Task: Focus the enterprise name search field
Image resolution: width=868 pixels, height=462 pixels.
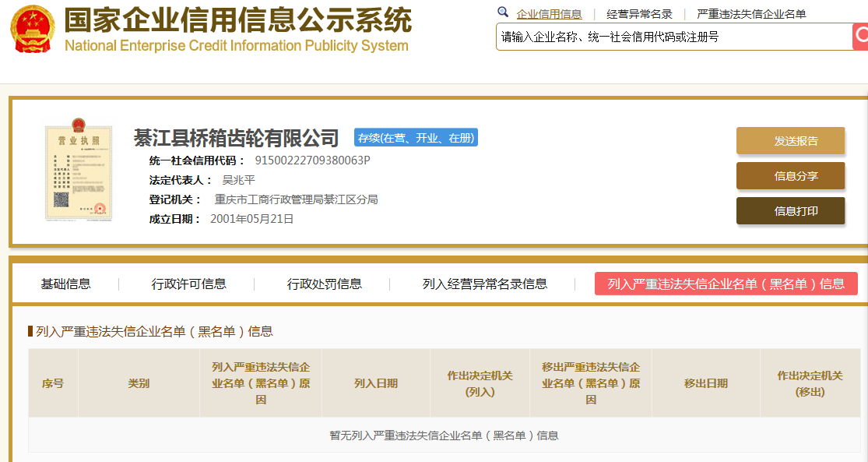Action: coord(673,37)
